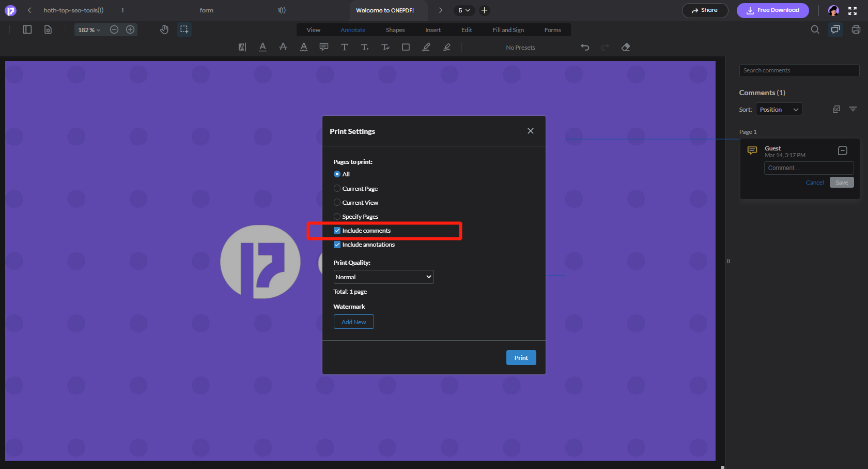
Task: Select the eraser tool
Action: click(x=626, y=47)
